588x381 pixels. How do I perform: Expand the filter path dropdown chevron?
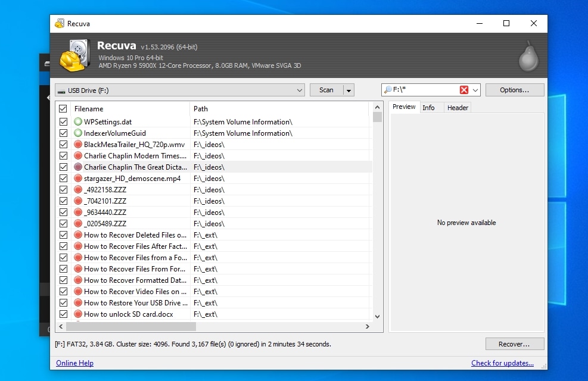(475, 90)
